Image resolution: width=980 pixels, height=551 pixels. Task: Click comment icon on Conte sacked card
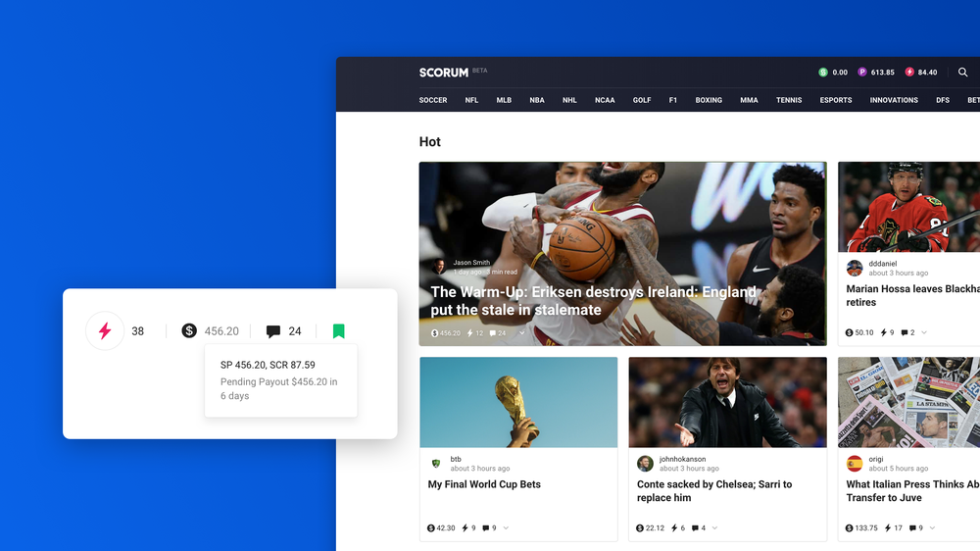pos(695,527)
